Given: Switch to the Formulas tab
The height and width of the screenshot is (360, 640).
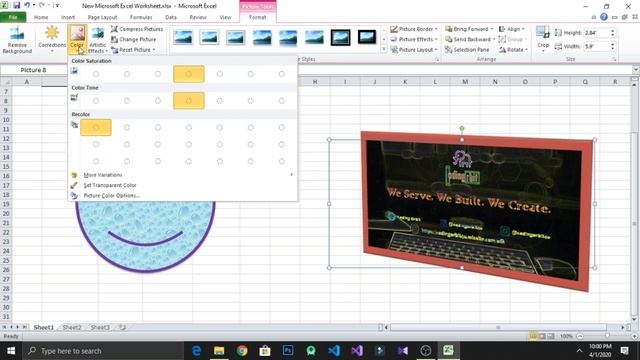Looking at the screenshot, I should point(141,17).
